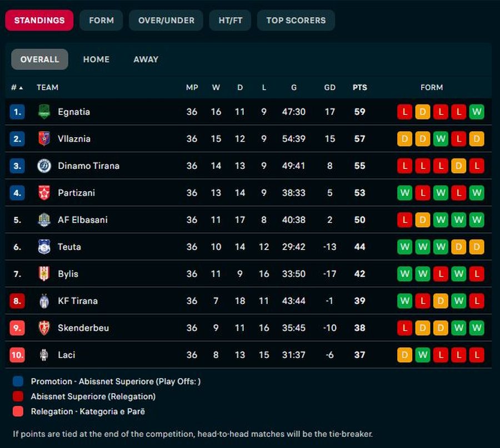Select the Skenderbeu club crest
This screenshot has width=500, height=448.
click(44, 328)
